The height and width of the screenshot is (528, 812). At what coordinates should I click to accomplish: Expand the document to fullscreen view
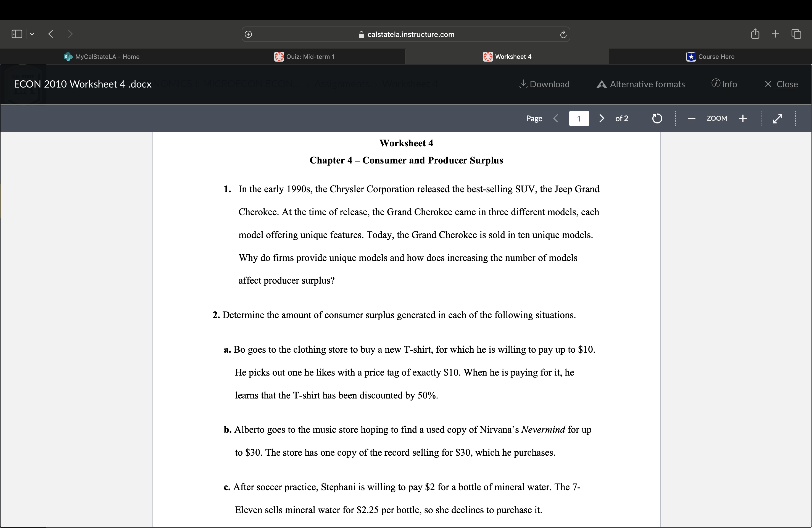pos(778,118)
